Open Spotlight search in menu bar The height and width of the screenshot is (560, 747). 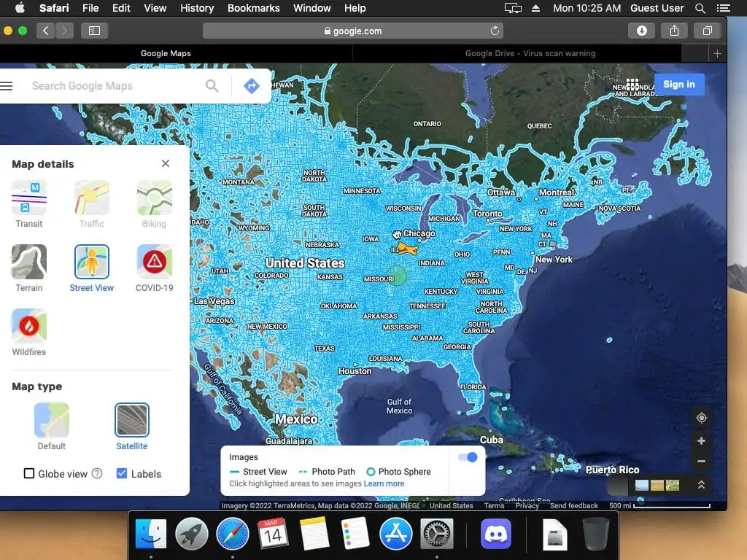(700, 8)
